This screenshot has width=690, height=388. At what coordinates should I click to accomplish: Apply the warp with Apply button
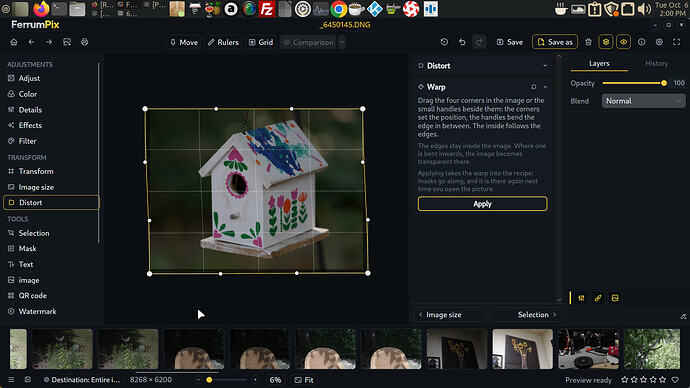[x=482, y=204]
